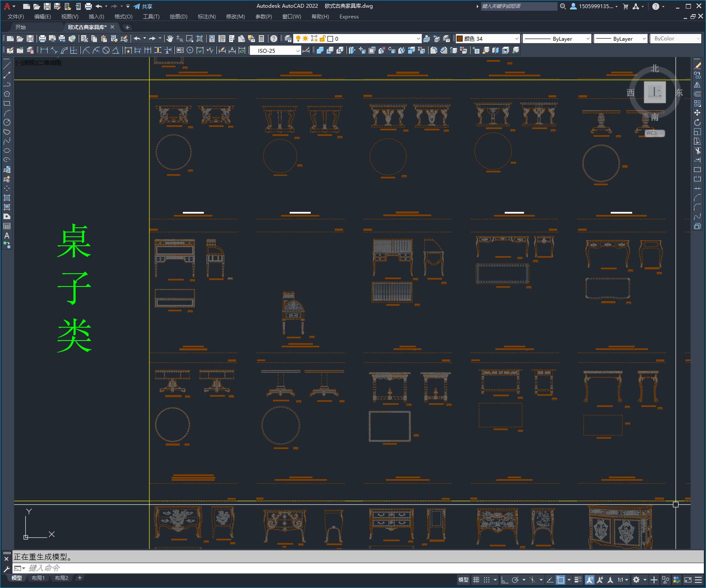Screen dimensions: 706x588
Task: Click the Make Object's Layer Current icon
Action: [x=427, y=39]
